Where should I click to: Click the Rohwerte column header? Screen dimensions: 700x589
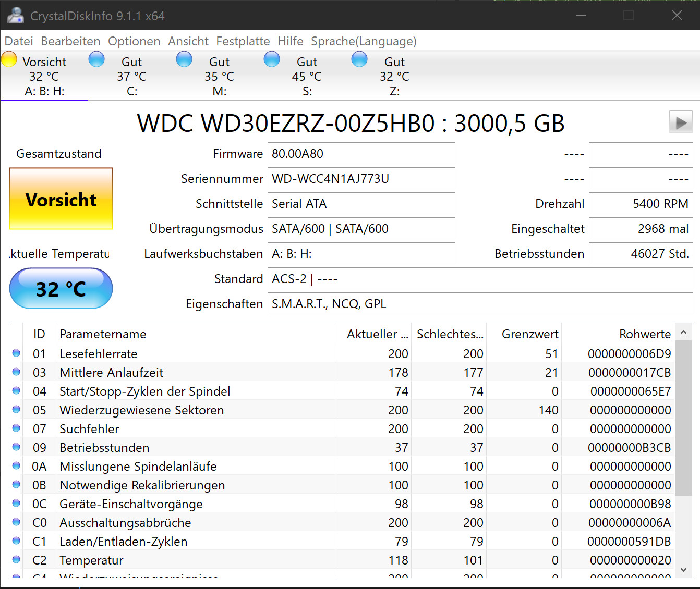point(618,334)
